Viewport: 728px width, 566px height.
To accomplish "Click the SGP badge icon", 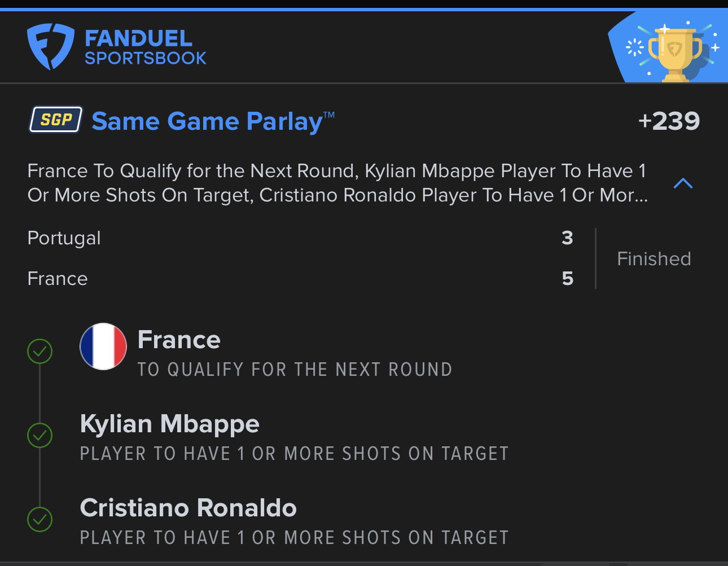I will [56, 120].
